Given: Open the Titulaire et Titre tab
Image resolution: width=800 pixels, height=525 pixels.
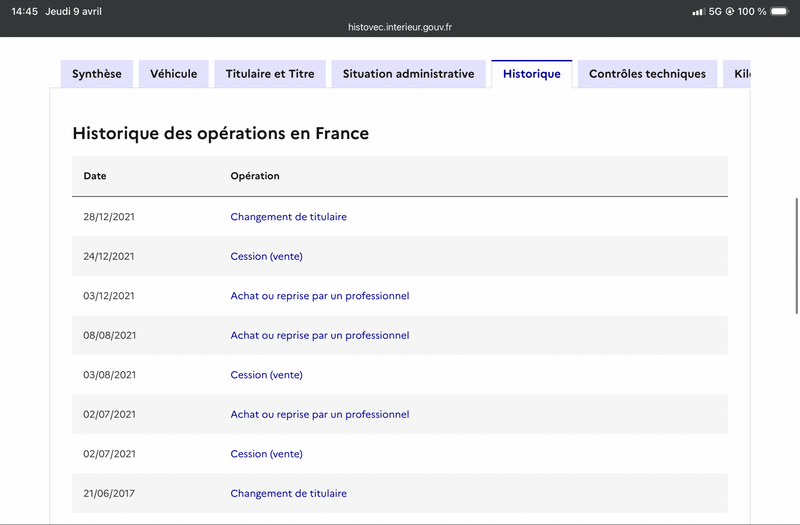Looking at the screenshot, I should 270,74.
